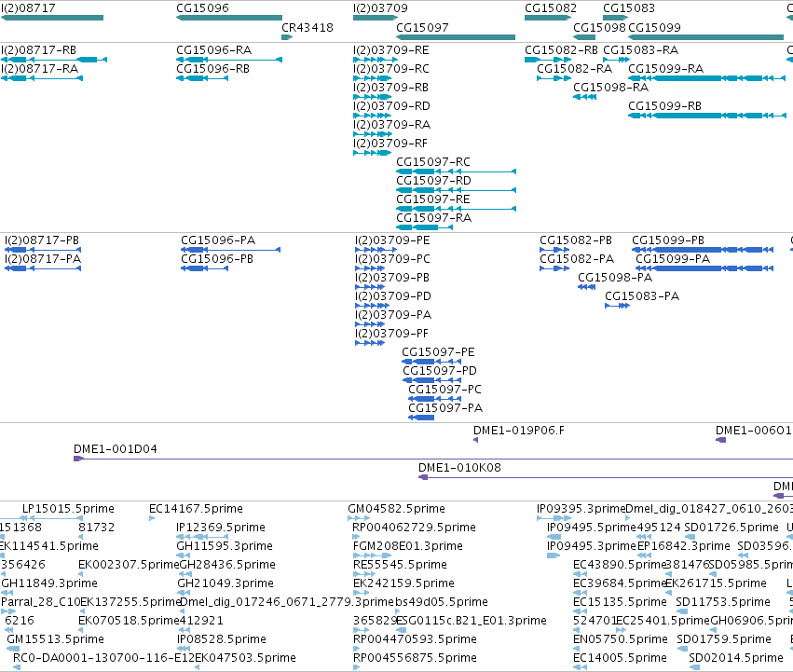This screenshot has height=672, width=793.
Task: Select protein l(2)08717-PA
Action: pos(43,268)
